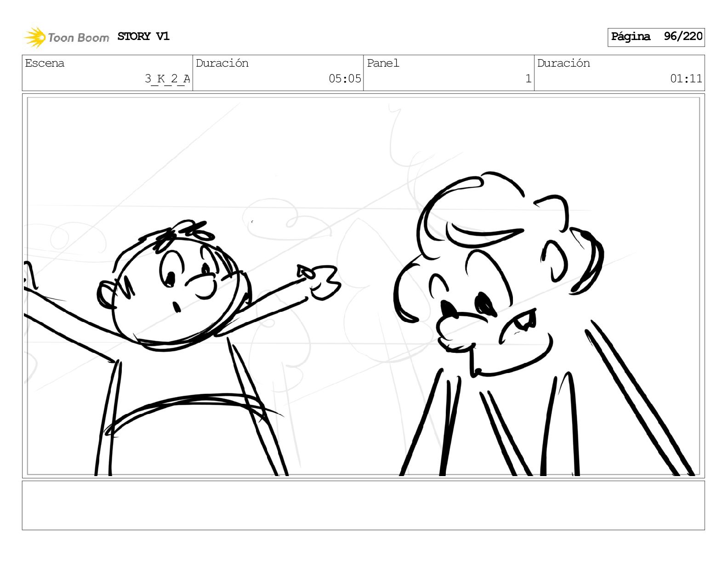Click the Toon Boom logo

pos(67,37)
